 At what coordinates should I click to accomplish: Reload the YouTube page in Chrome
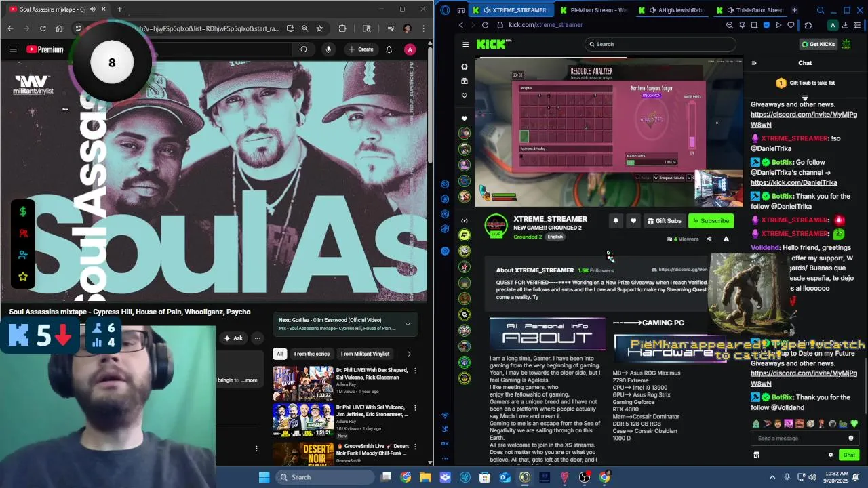[x=43, y=28]
